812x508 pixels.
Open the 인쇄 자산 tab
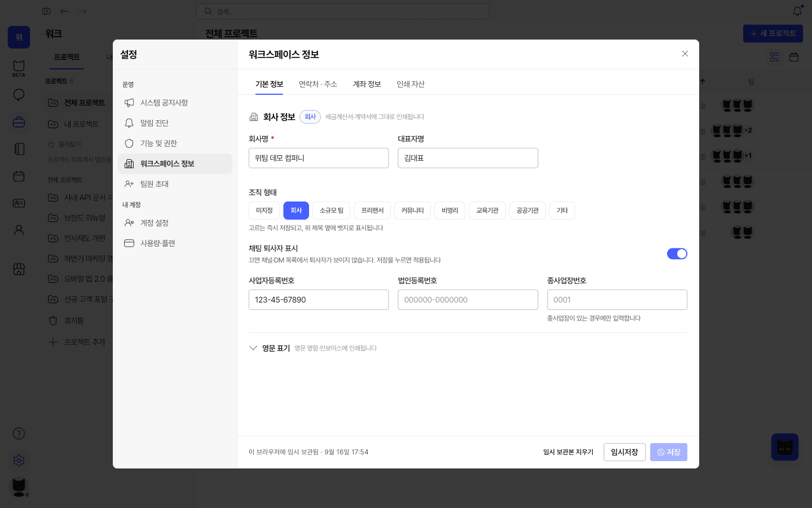coord(411,84)
